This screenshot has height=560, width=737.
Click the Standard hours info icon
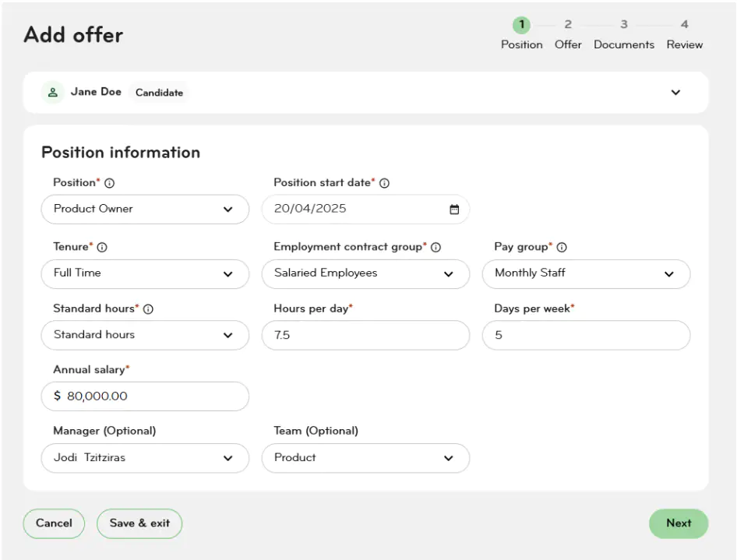coord(148,309)
